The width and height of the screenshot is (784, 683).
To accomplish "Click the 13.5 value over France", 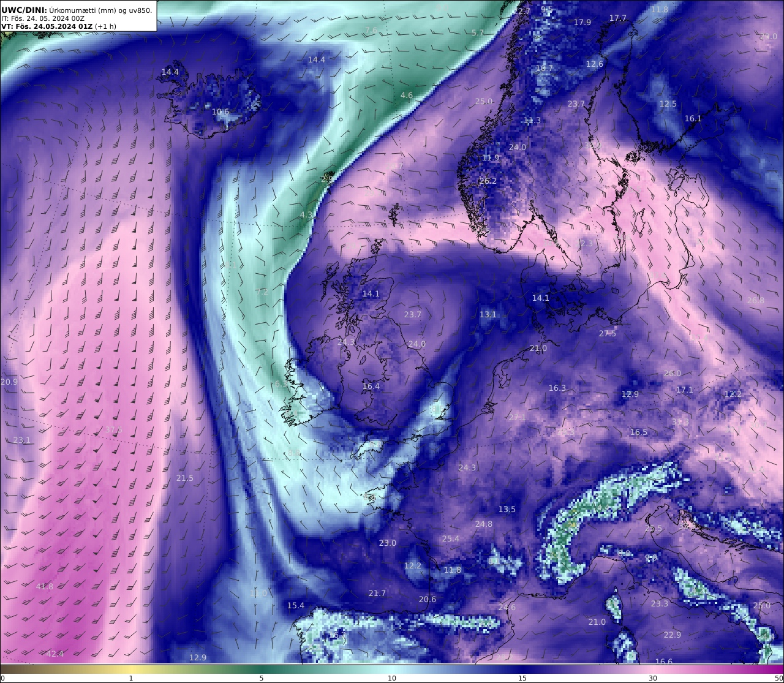I will 507,510.
